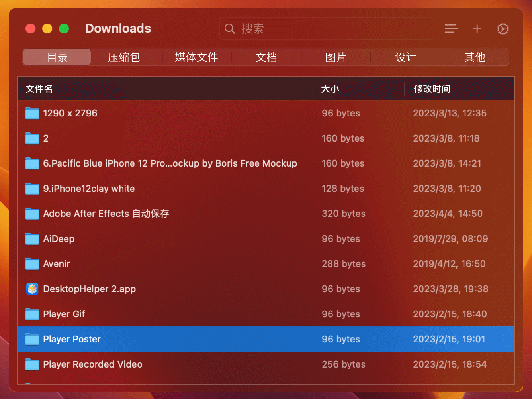The height and width of the screenshot is (399, 532).
Task: Click the Adobe After Effects folder icon
Action: tap(32, 214)
